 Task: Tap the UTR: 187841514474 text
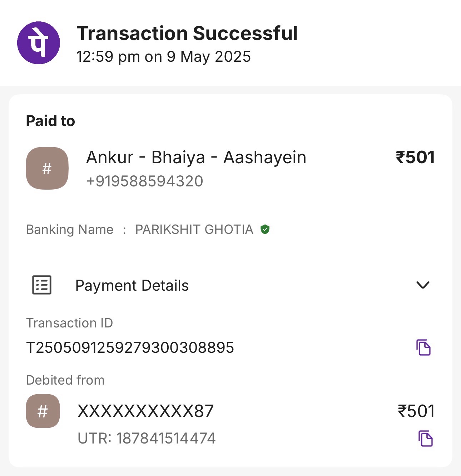click(x=147, y=438)
